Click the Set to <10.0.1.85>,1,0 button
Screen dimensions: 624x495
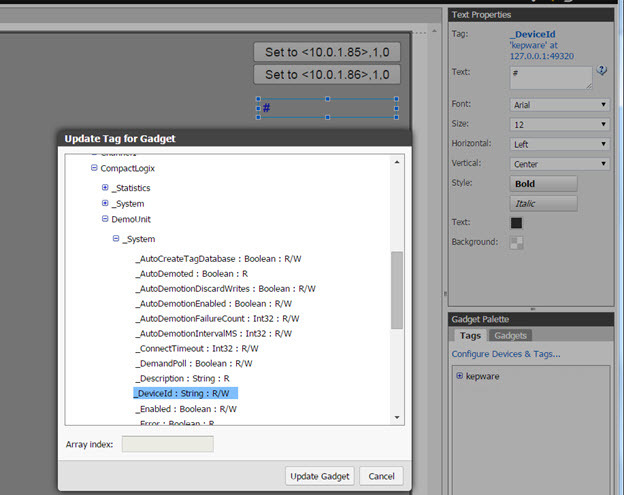327,52
